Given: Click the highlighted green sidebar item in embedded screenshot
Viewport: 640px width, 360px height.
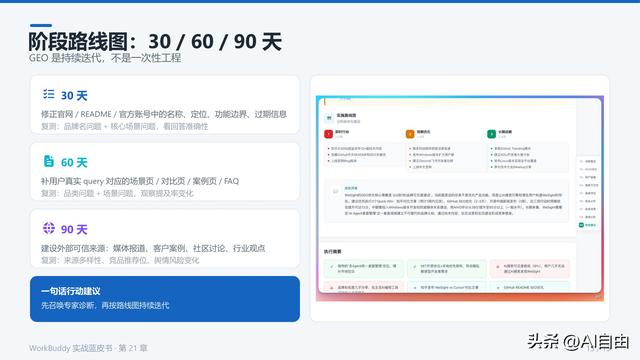Looking at the screenshot, I should tap(588, 225).
